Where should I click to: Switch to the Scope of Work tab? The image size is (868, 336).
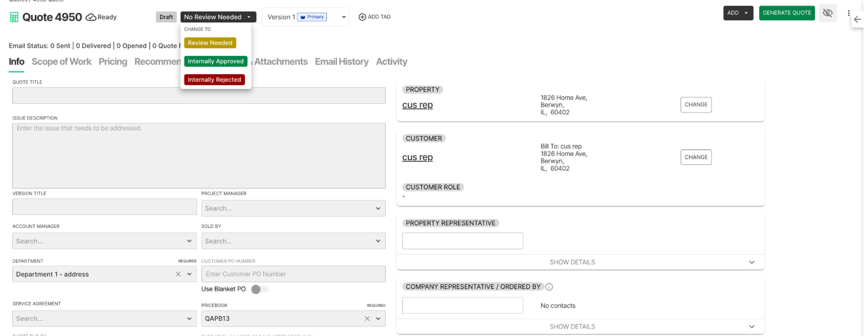point(61,62)
